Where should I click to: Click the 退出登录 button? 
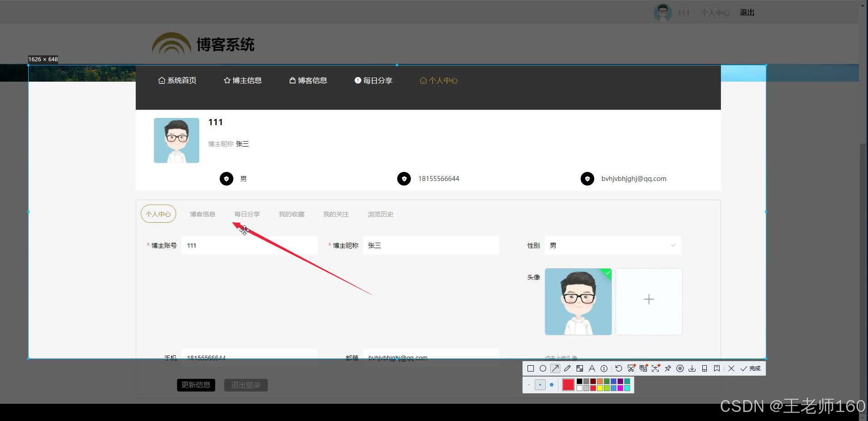click(246, 385)
